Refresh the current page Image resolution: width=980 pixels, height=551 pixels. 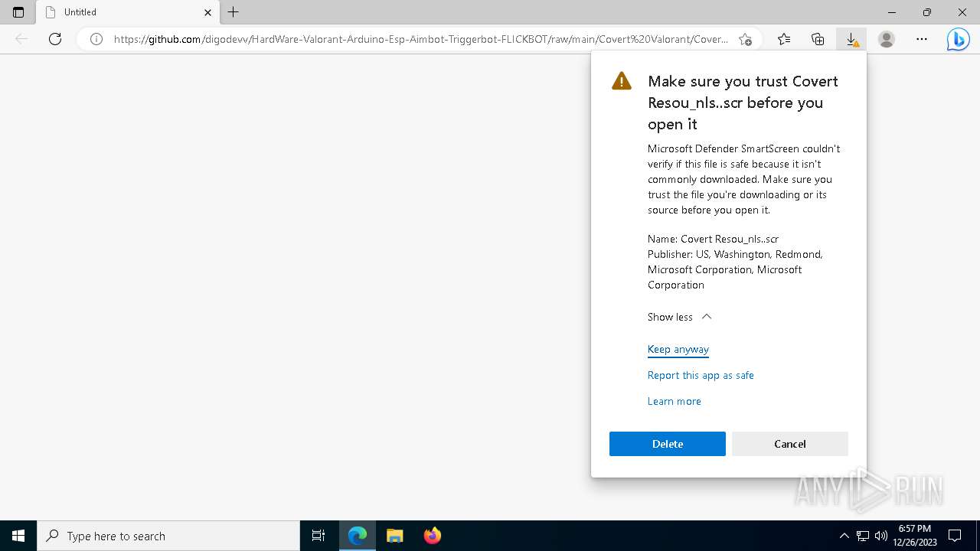(55, 39)
